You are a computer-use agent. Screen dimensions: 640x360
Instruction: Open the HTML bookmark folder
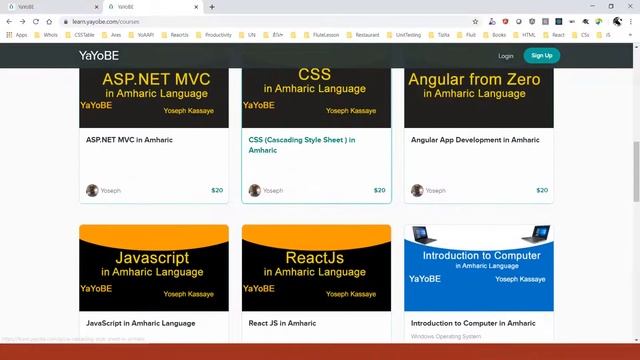click(x=524, y=35)
